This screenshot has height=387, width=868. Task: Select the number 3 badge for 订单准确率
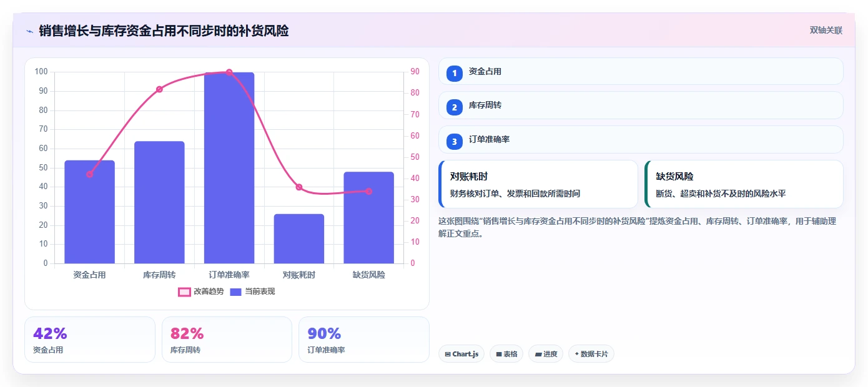click(x=455, y=142)
